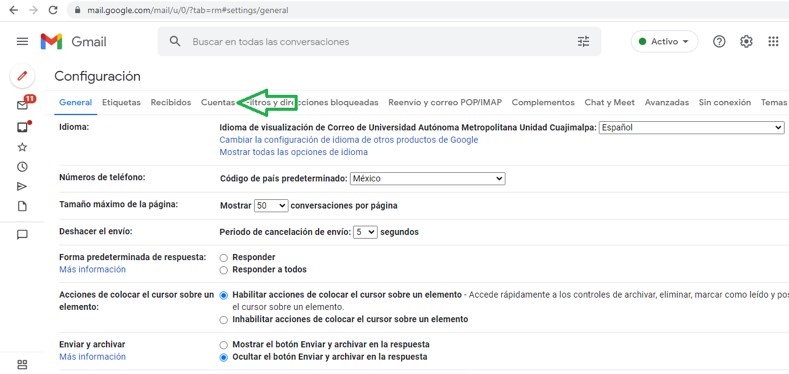This screenshot has width=789, height=374.
Task: Open the Español language dropdown
Action: click(691, 128)
